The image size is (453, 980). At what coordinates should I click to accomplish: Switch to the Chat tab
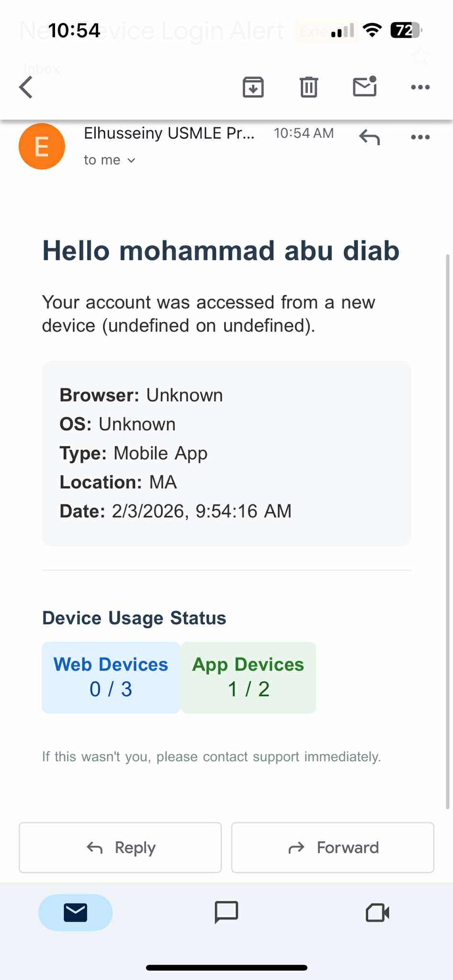point(226,912)
